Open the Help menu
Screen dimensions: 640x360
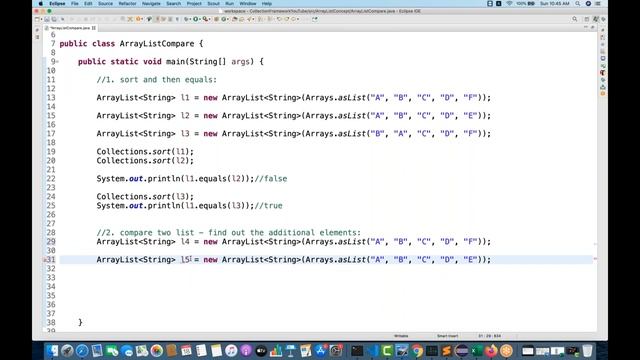267,3
